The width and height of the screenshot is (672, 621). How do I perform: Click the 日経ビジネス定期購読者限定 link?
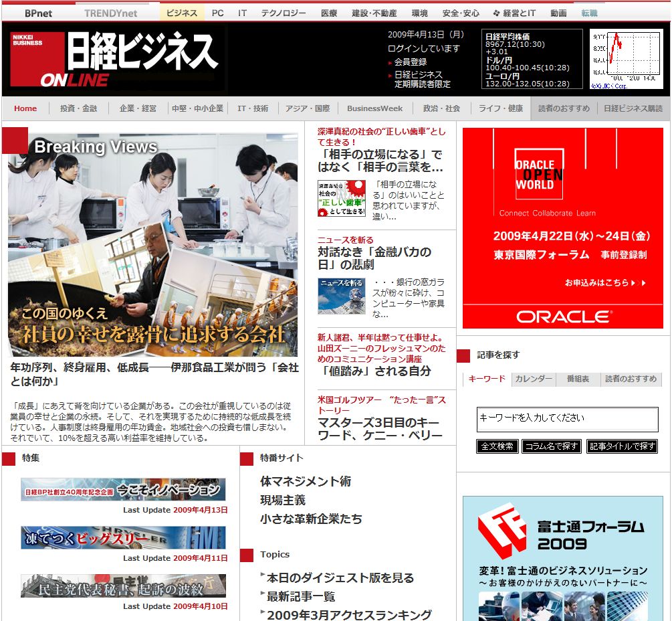pos(422,80)
